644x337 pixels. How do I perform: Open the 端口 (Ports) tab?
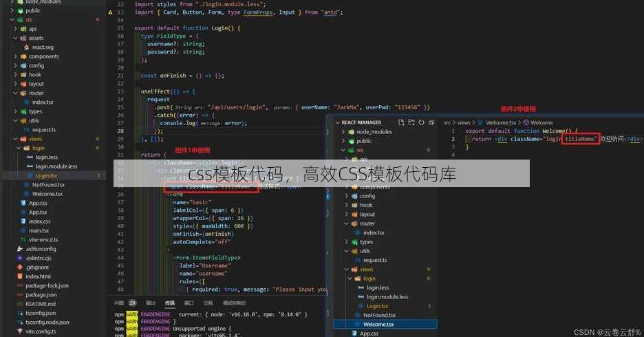click(x=189, y=303)
